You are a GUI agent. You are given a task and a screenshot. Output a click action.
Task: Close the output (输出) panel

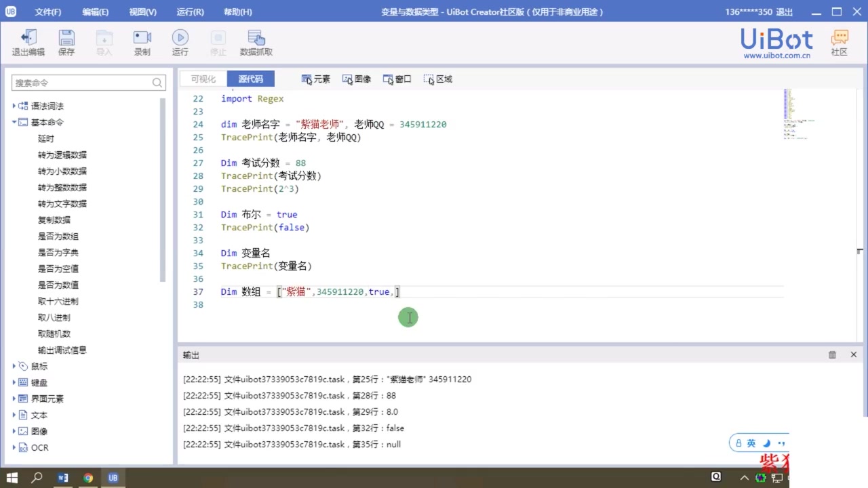(854, 354)
